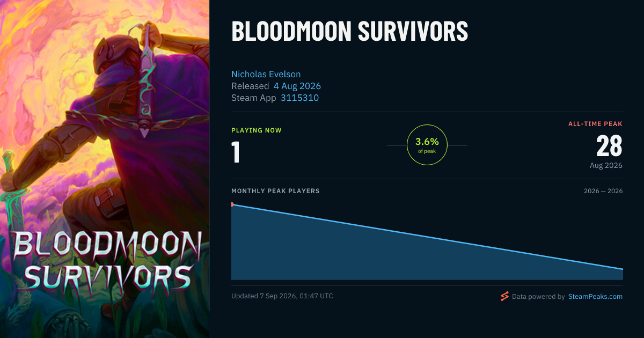Click the 3.6% of peak circle

427,145
